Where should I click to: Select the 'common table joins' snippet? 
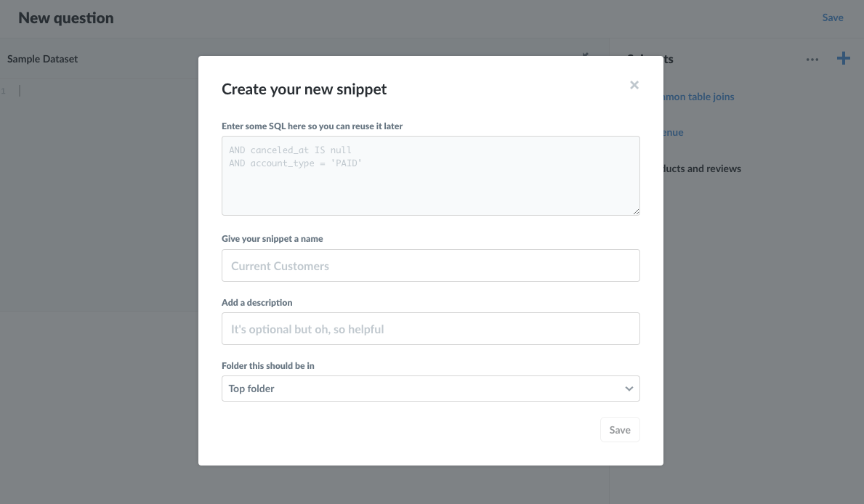tap(696, 96)
